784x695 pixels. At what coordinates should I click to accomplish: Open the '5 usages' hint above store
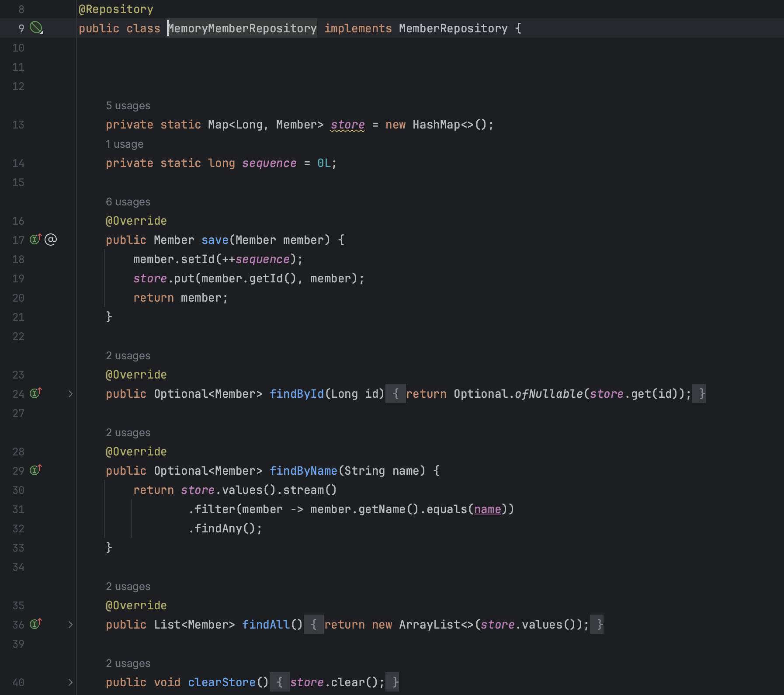pyautogui.click(x=128, y=106)
